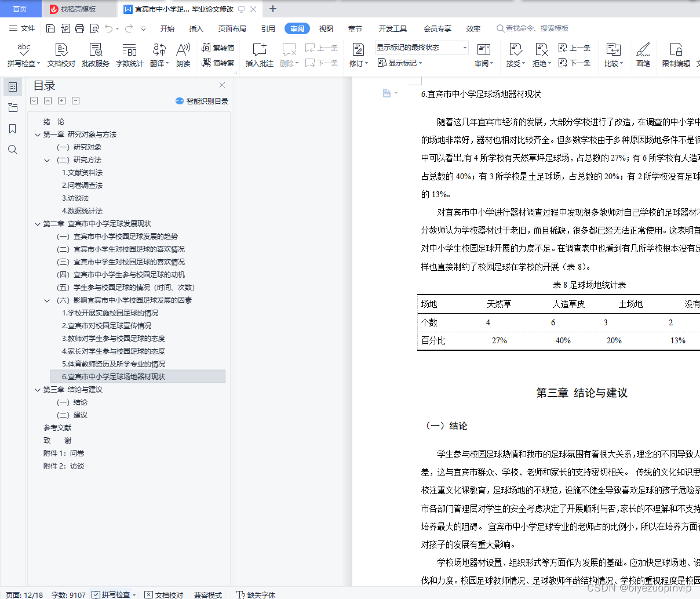Open Print Preview icon
The width and height of the screenshot is (700, 599).
coord(94,28)
